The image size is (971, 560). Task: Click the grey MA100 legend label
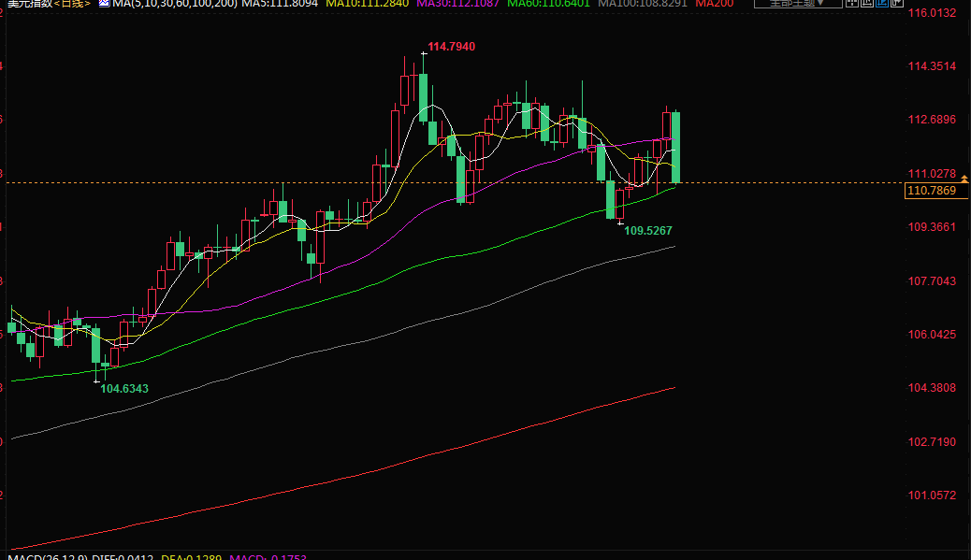(643, 4)
